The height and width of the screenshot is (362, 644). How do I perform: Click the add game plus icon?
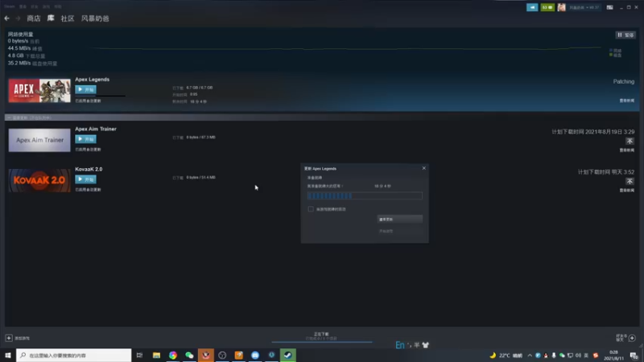click(9, 338)
